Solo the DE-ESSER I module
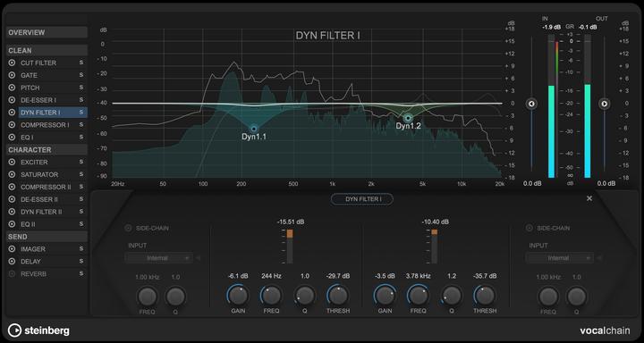This screenshot has height=343, width=644. point(81,100)
